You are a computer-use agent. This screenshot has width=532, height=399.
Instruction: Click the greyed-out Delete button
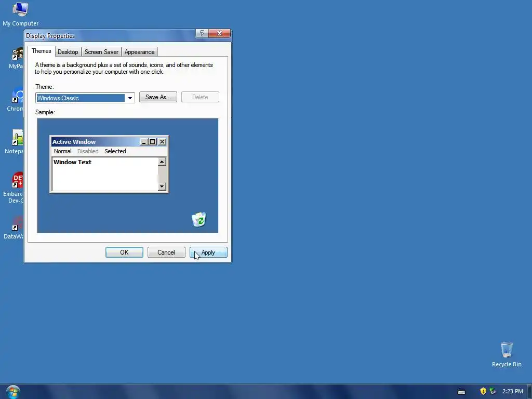[x=200, y=97]
